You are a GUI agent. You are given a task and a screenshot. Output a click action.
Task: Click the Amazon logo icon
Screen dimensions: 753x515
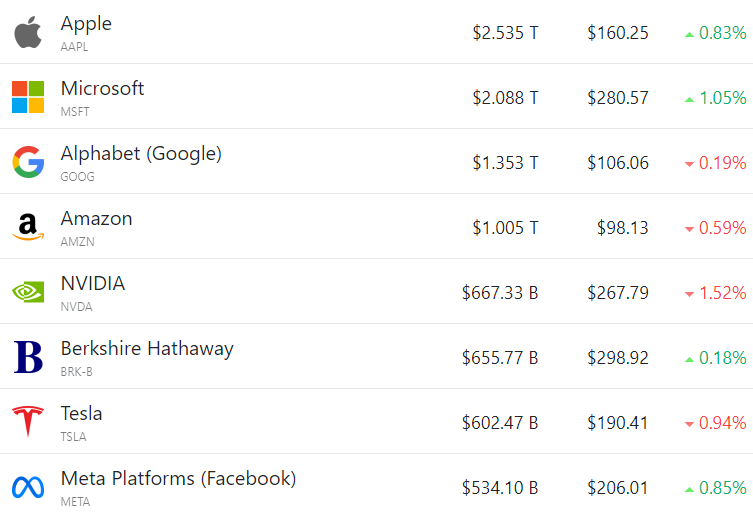[28, 227]
